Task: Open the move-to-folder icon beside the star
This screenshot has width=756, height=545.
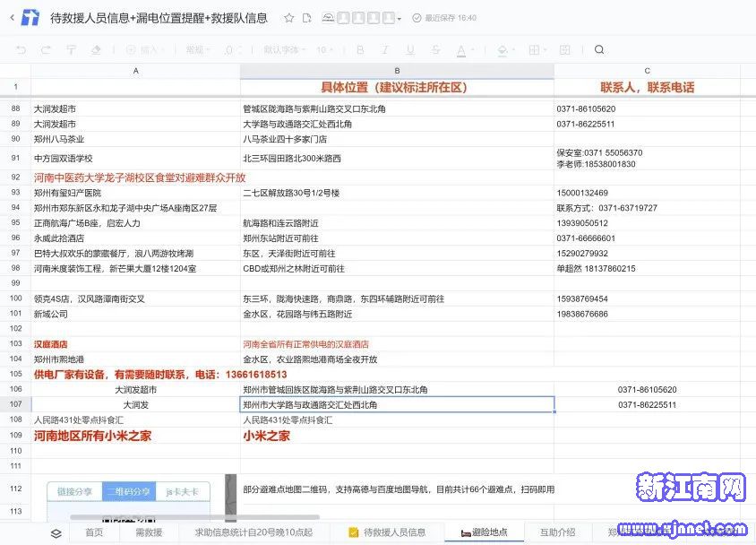Action: [306, 18]
